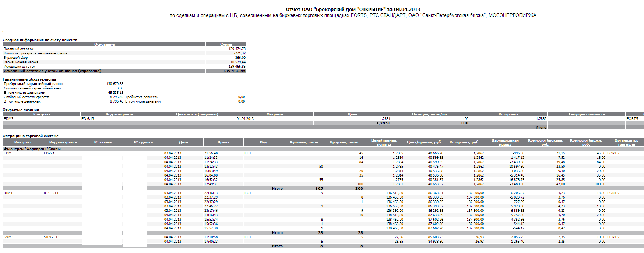Select the Исходящий остаток с учетом опционов row
The width and height of the screenshot is (644, 253).
click(x=52, y=71)
